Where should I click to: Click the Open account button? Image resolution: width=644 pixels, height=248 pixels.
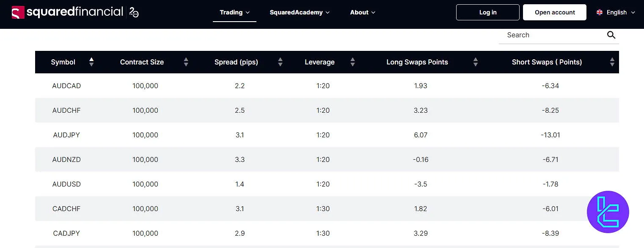tap(554, 12)
